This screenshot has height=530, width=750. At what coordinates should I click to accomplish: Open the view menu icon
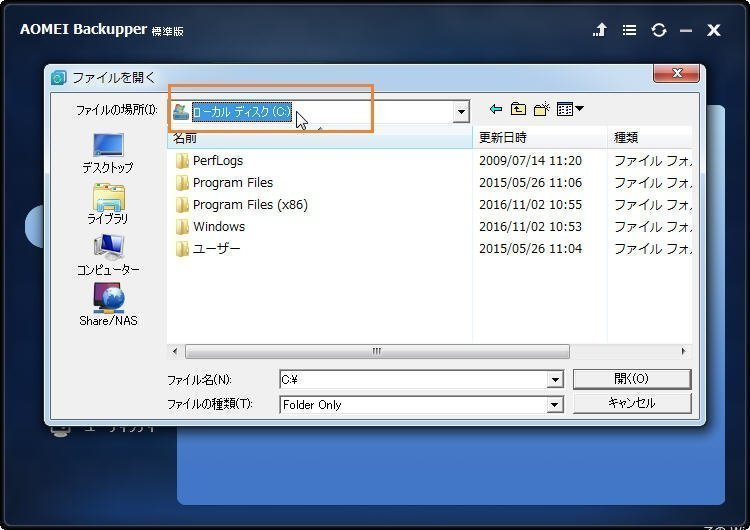[570, 109]
